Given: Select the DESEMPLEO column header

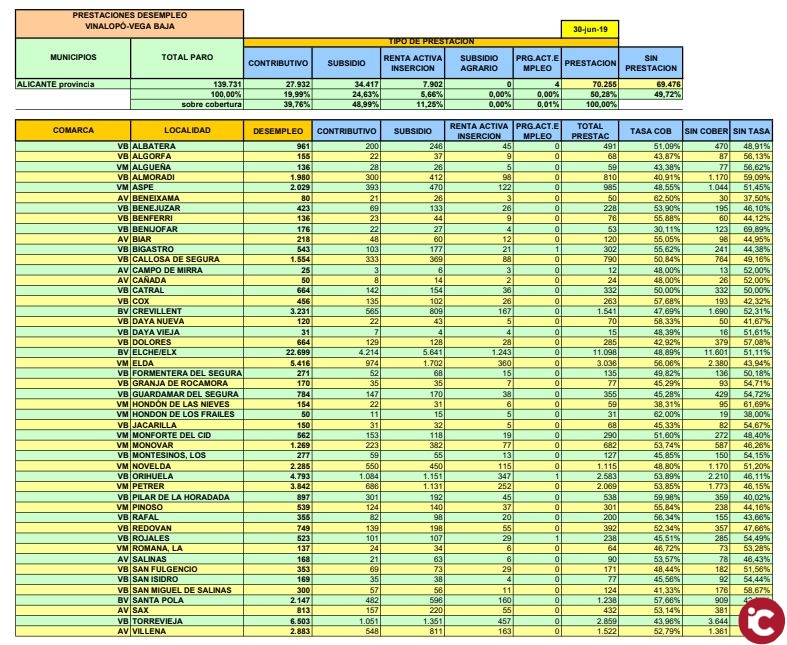Looking at the screenshot, I should click(277, 130).
